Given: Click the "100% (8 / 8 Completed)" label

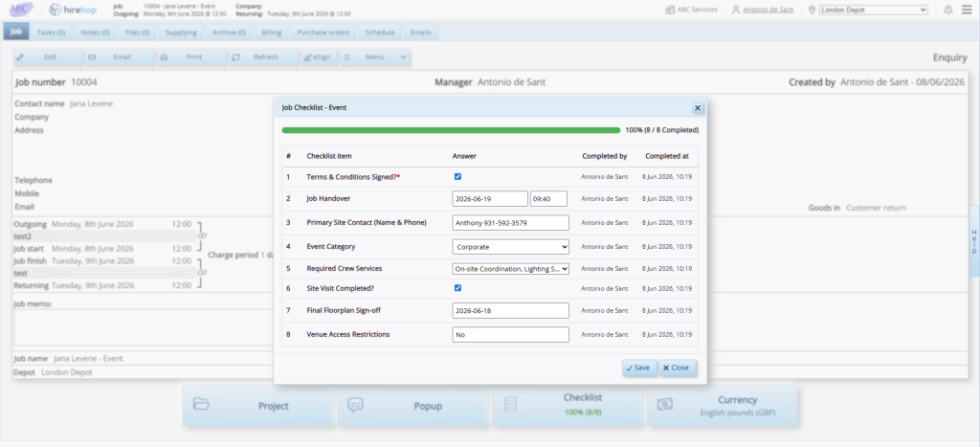Looking at the screenshot, I should point(662,130).
